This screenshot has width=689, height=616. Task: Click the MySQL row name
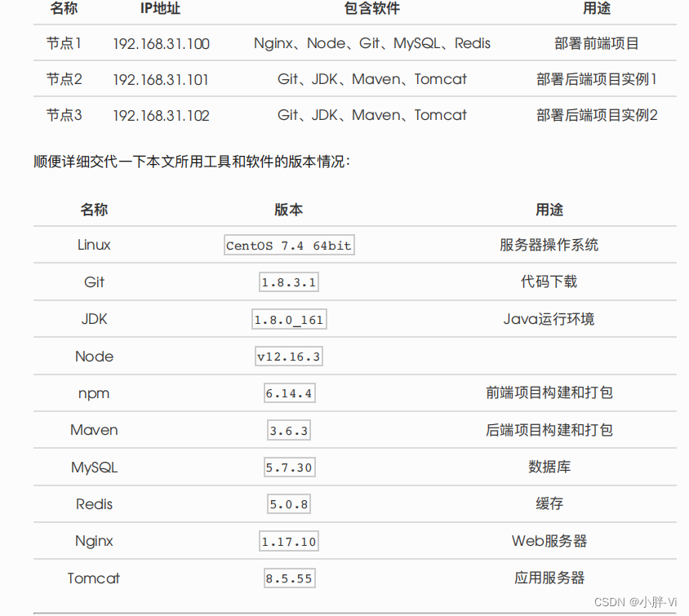tap(94, 468)
